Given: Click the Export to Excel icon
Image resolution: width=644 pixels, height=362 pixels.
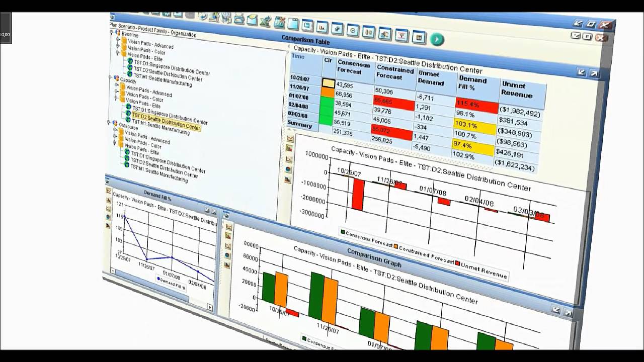Looking at the screenshot, I should click(x=265, y=21).
